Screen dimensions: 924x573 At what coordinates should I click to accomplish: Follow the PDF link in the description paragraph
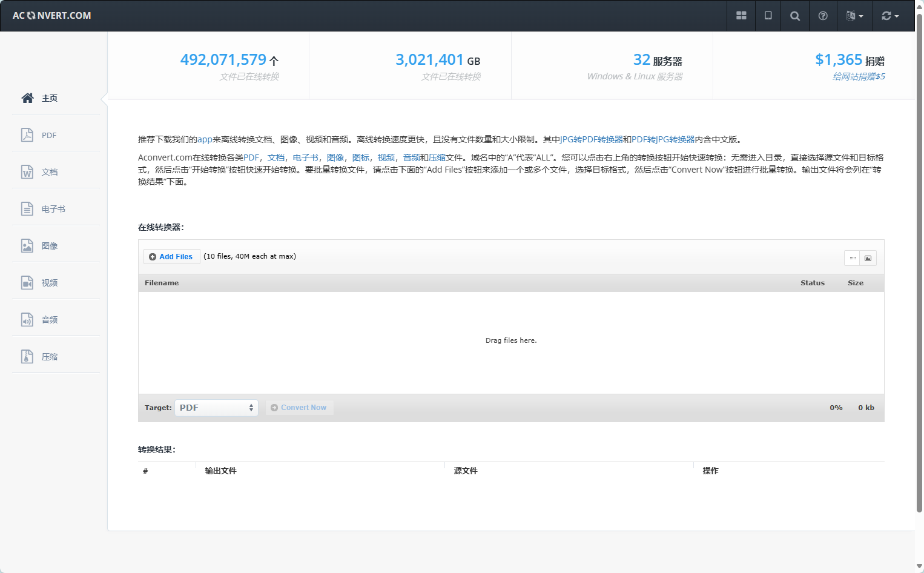coord(251,157)
